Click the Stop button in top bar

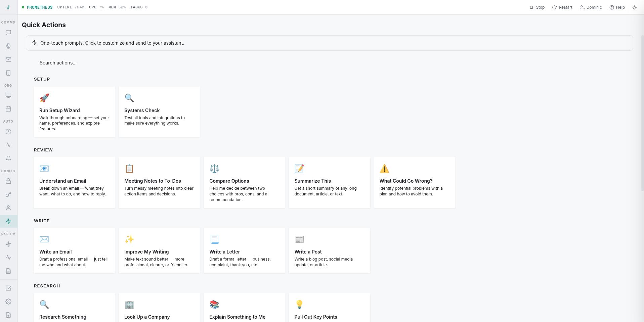537,7
